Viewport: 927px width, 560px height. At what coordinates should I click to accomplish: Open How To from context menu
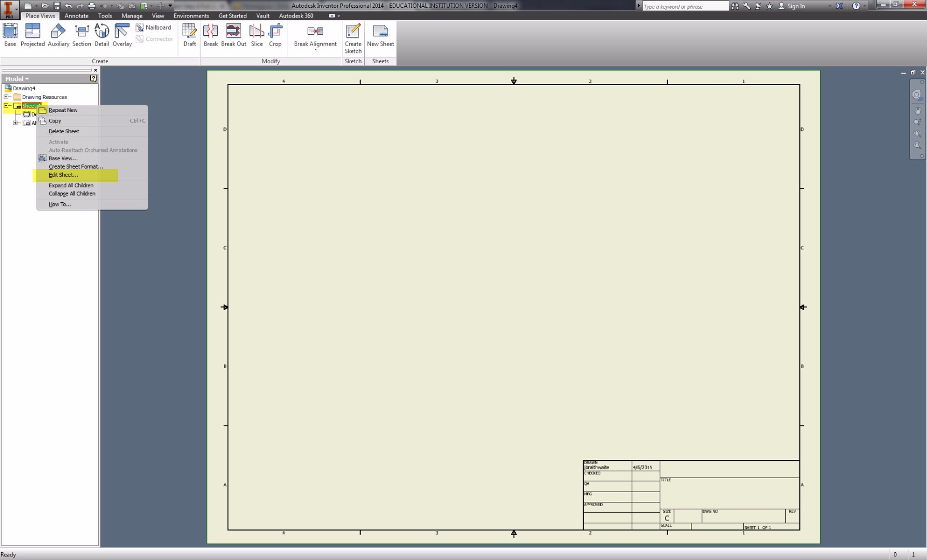pyautogui.click(x=92, y=205)
